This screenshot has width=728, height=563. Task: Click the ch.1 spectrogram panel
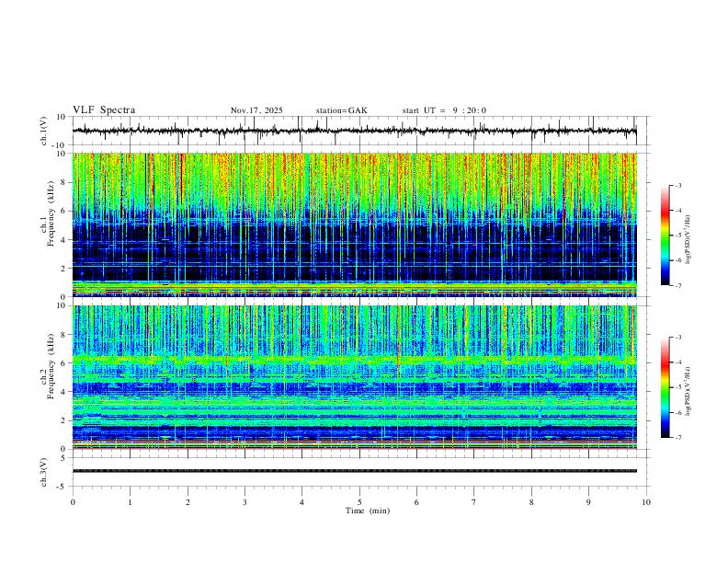coord(355,224)
